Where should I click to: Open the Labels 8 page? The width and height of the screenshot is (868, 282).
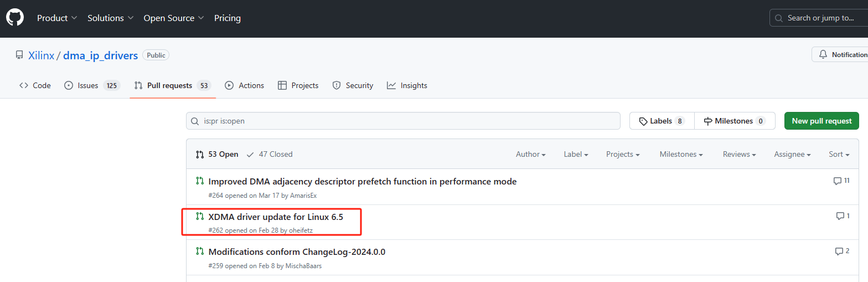coord(662,121)
